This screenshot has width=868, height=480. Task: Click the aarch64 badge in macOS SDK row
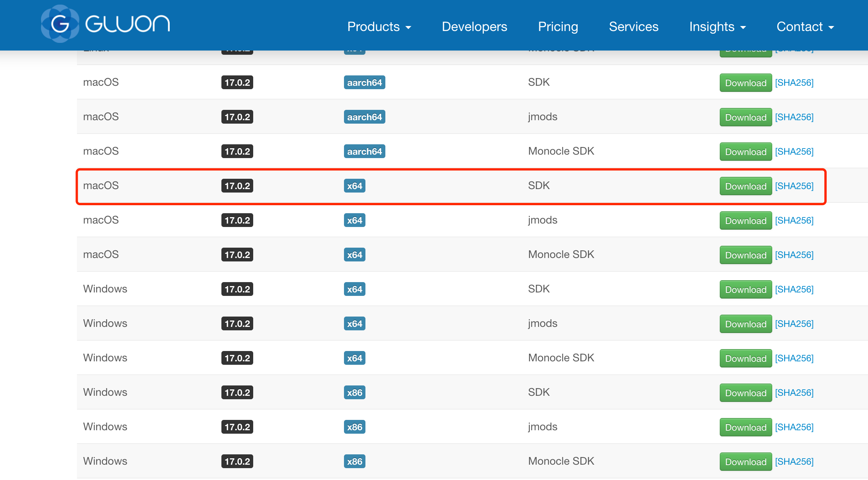(x=364, y=83)
